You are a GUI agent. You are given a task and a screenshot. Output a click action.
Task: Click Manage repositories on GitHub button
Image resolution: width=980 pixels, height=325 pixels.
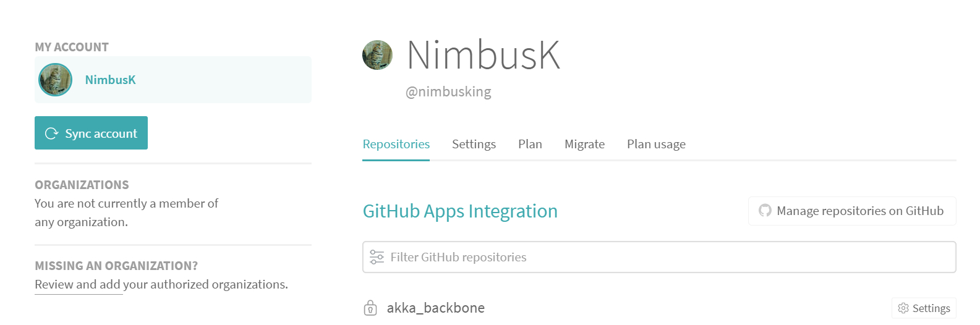click(x=852, y=211)
